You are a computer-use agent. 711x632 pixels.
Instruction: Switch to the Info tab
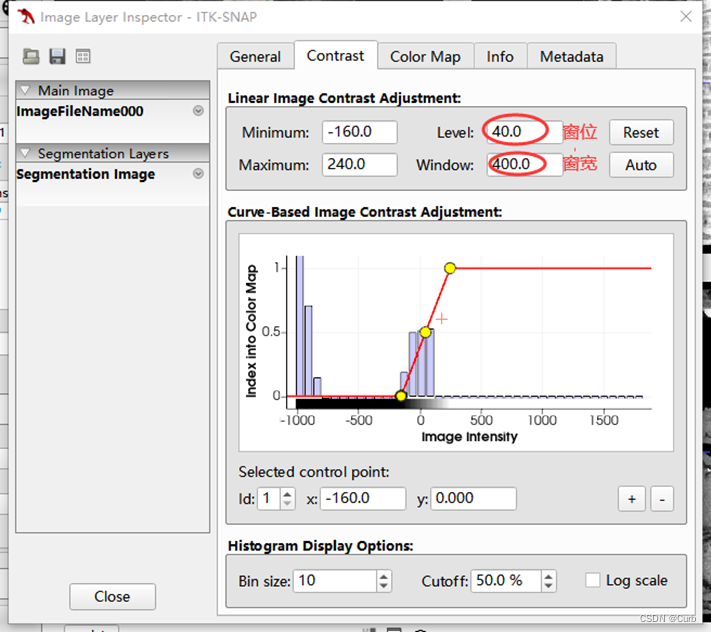pos(500,57)
